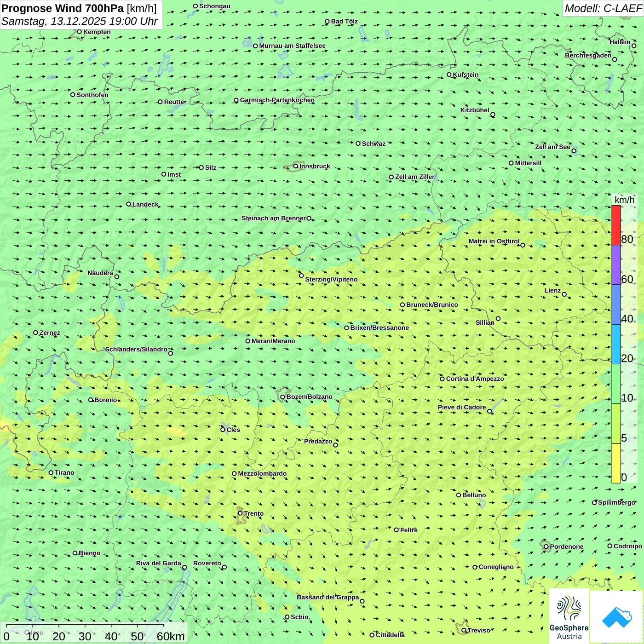Viewport: 644px width, 644px height.
Task: Click the Schlanders/Silandro label
Action: pyautogui.click(x=137, y=349)
